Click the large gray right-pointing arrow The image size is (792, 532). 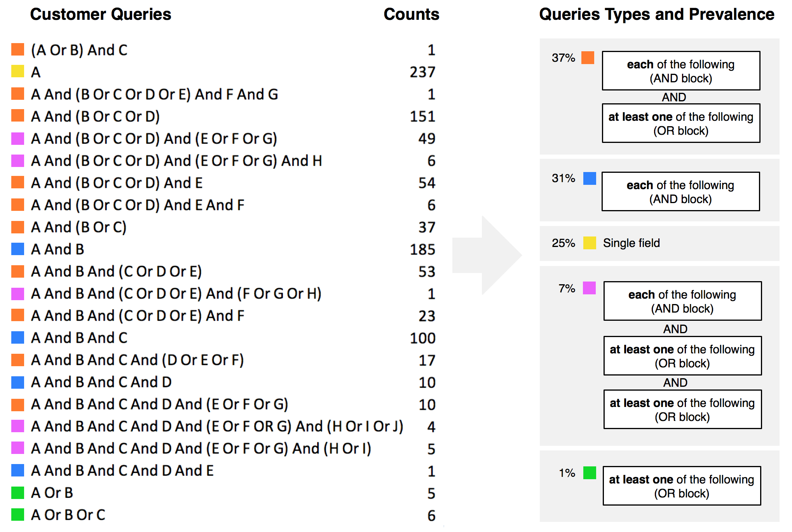488,255
